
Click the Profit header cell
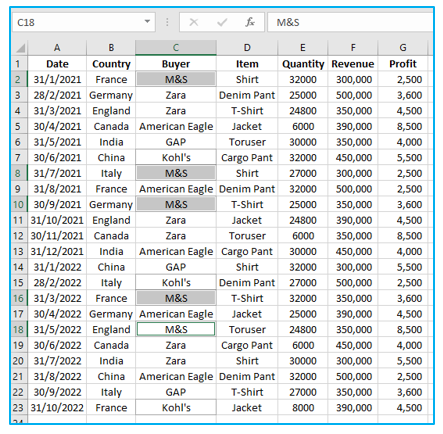click(x=403, y=64)
